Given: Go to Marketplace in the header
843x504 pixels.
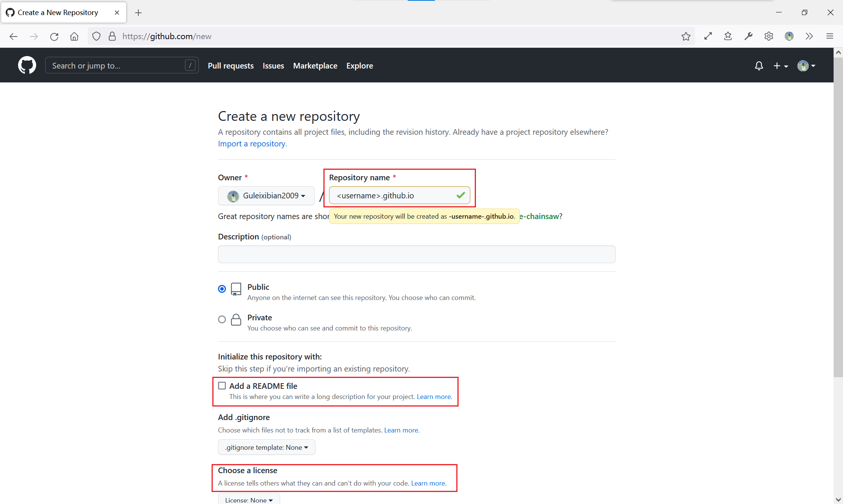Looking at the screenshot, I should click(x=315, y=66).
